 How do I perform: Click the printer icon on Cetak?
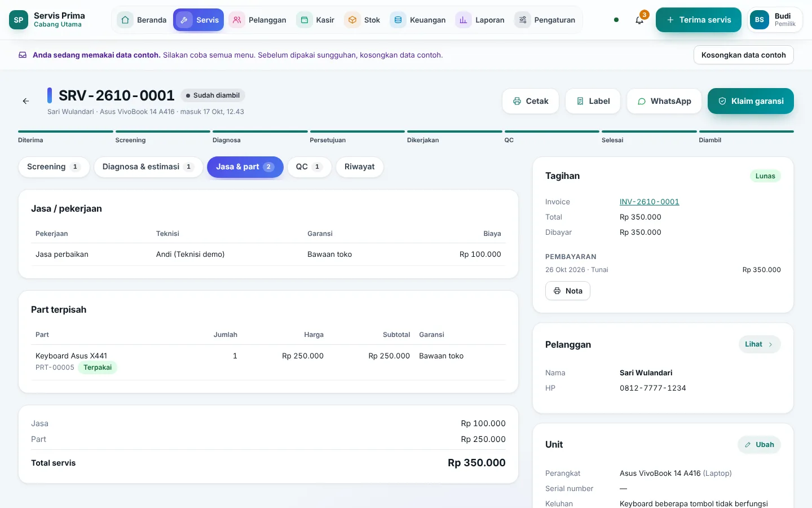pos(517,101)
